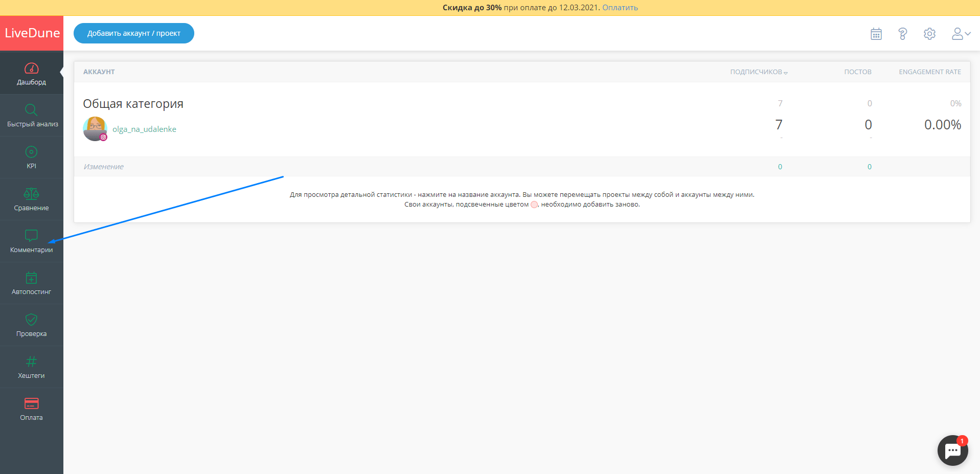This screenshot has width=980, height=474.
Task: Open the live chat widget
Action: coord(952,450)
